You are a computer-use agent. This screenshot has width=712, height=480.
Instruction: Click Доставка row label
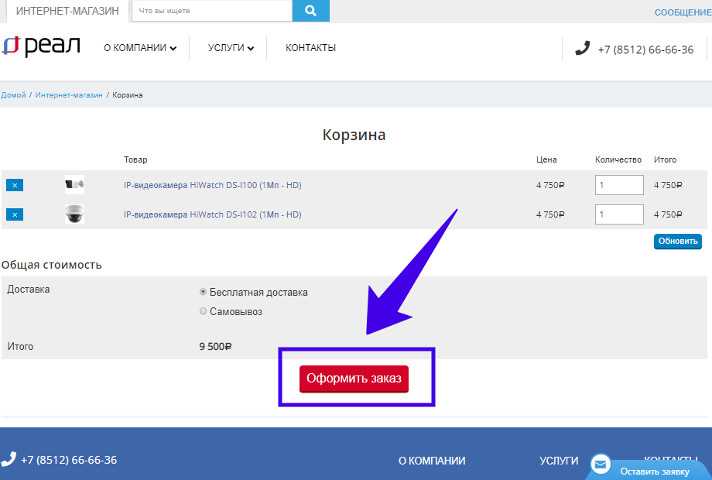[28, 289]
